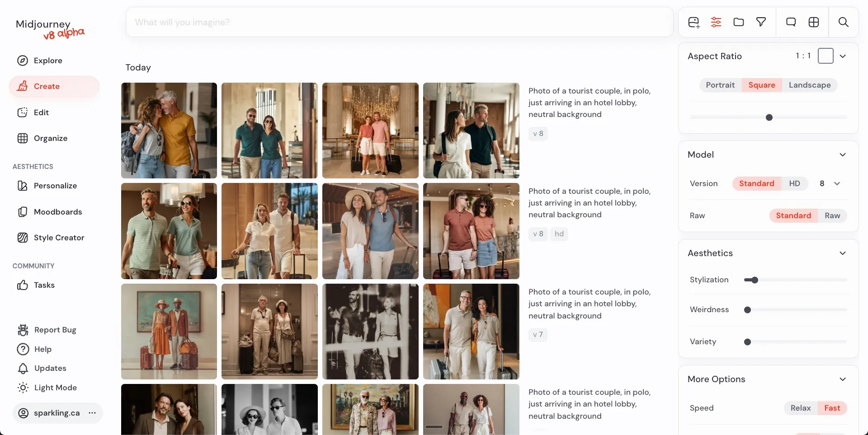
Task: Click the add image prompt icon
Action: (x=694, y=22)
